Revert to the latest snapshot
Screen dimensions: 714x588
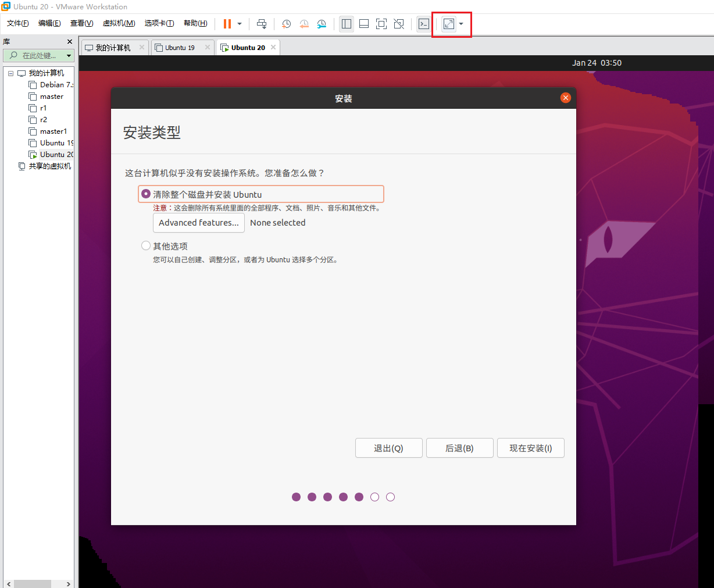pyautogui.click(x=304, y=24)
